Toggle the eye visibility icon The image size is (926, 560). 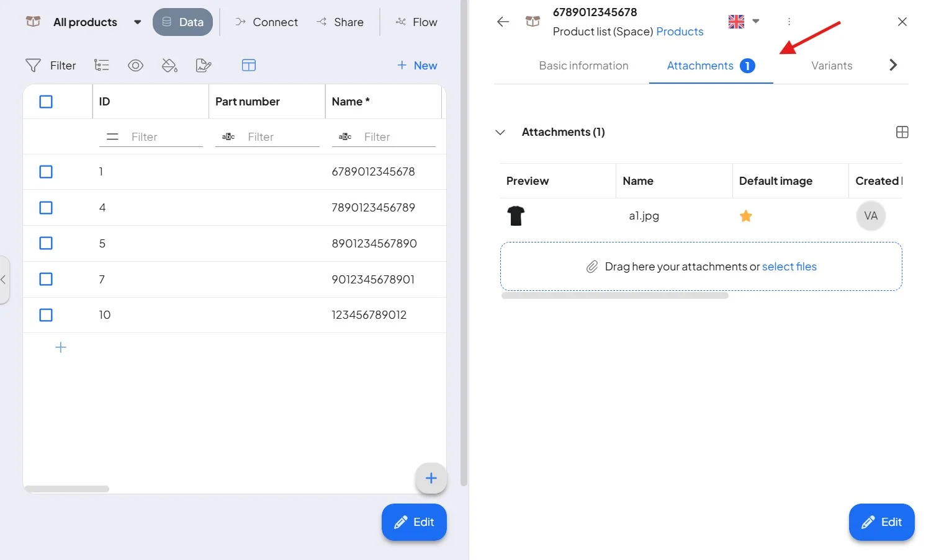(x=135, y=65)
